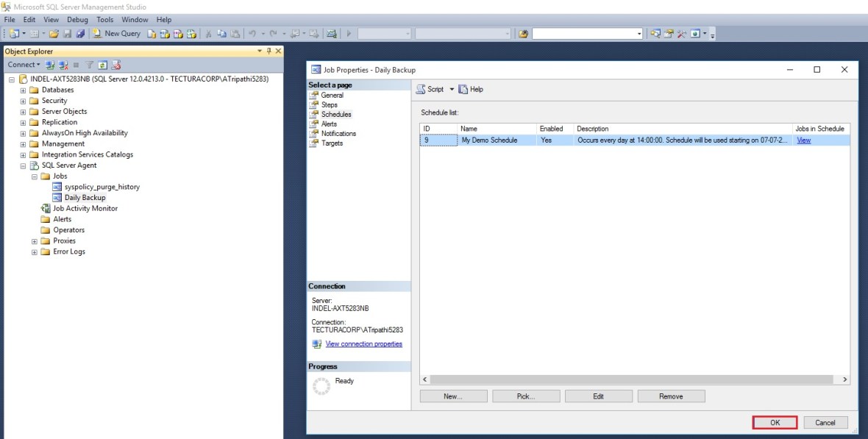Collapse the SQL Server Agent node
This screenshot has width=868, height=439.
pos(24,165)
